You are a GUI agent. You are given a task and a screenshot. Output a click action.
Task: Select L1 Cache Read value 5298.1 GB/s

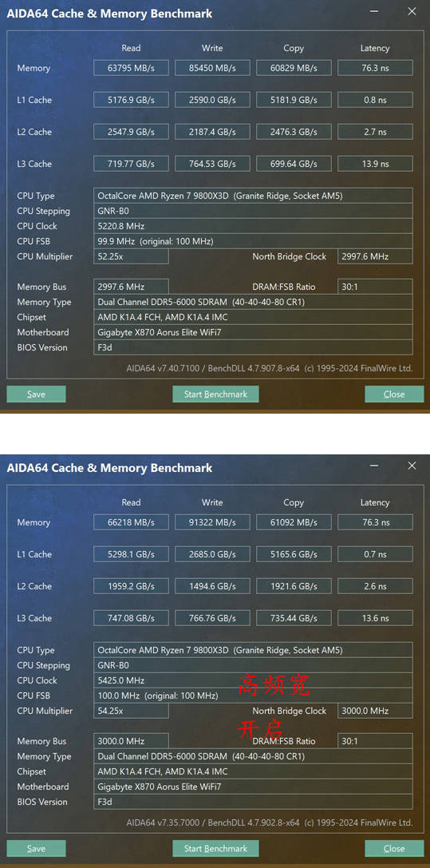coord(131,554)
